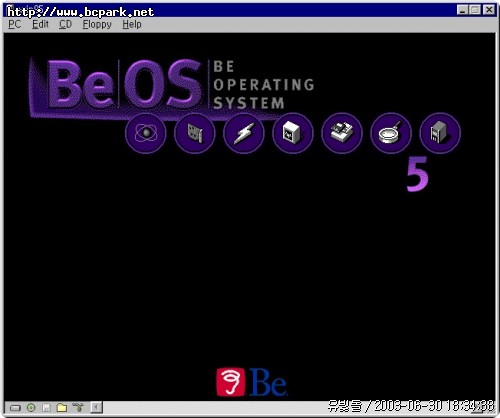Screen dimensions: 500x418
Task: Click the green CD drive status icon
Action: pos(31,407)
